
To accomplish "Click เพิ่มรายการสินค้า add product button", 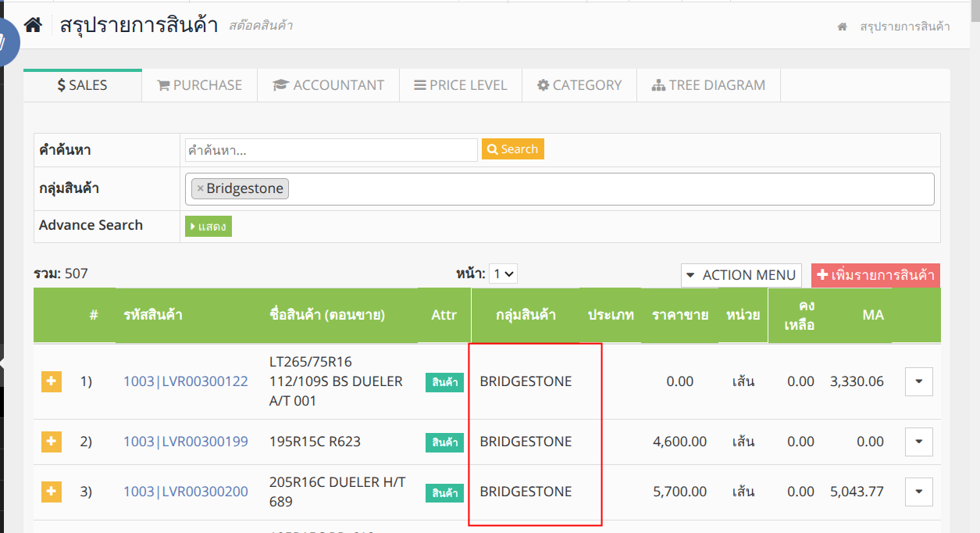I will 875,275.
